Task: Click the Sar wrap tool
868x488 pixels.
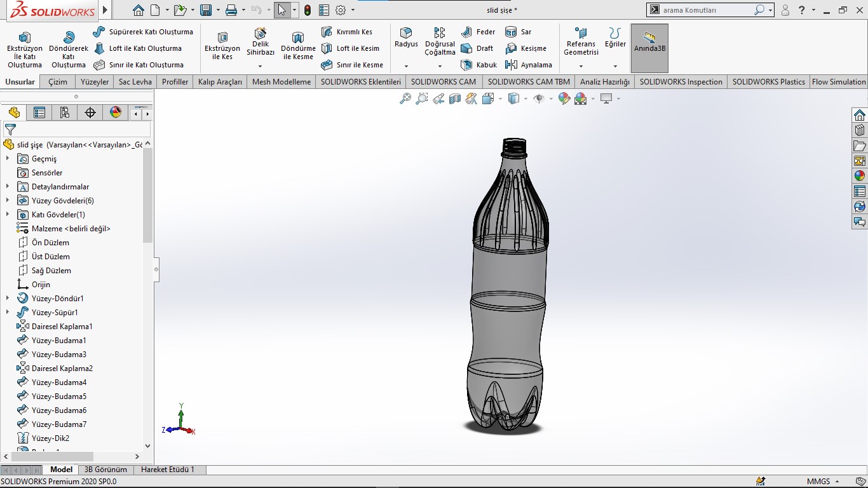Action: 519,32
